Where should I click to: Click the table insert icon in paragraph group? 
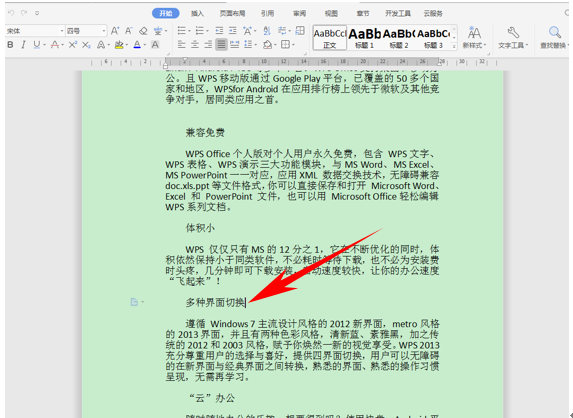[300, 31]
